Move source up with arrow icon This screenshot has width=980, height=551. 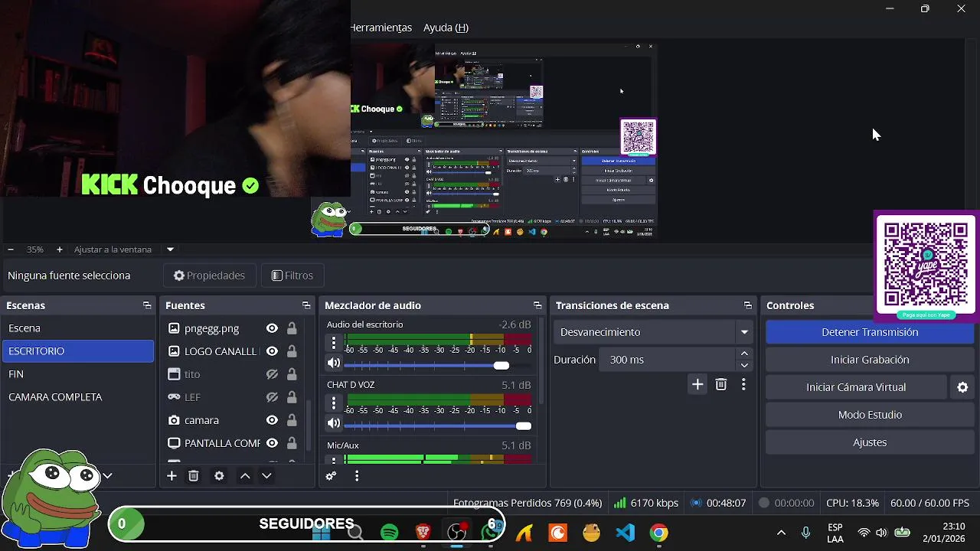point(245,476)
